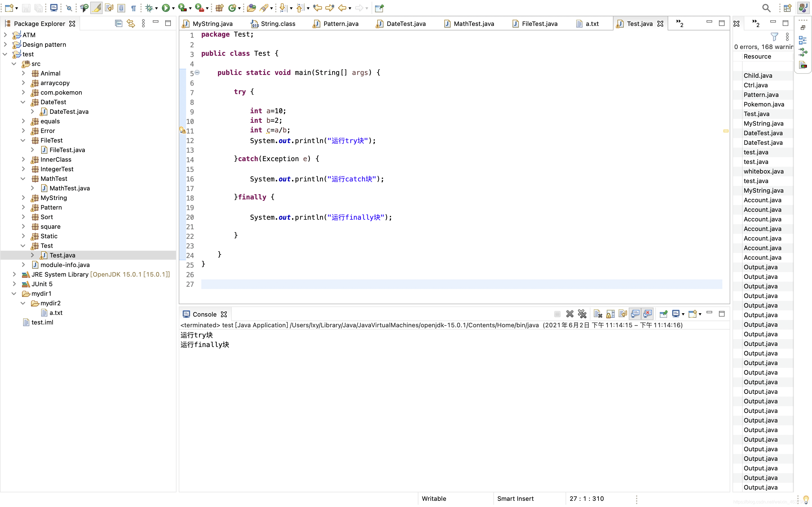This screenshot has width=812, height=507.
Task: Switch to the FileTest.java tab
Action: (x=539, y=23)
